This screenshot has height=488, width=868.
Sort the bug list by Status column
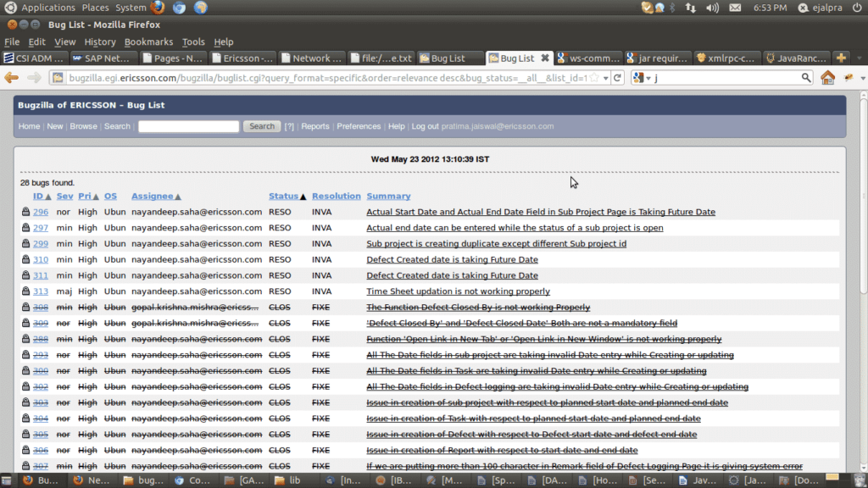(x=283, y=196)
